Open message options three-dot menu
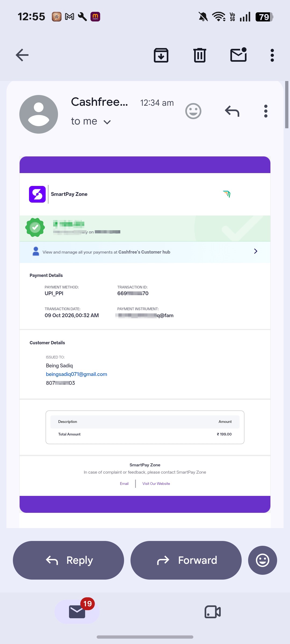This screenshot has height=644, width=290. coord(266,111)
